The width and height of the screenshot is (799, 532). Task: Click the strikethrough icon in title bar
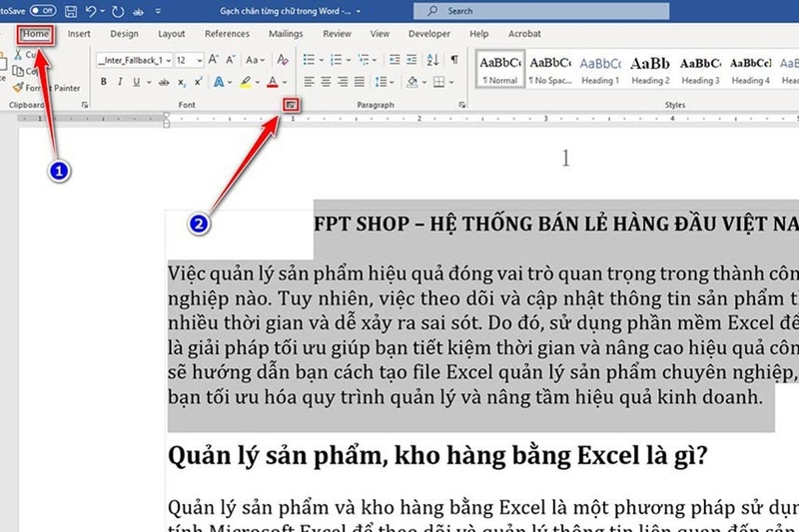pyautogui.click(x=138, y=11)
